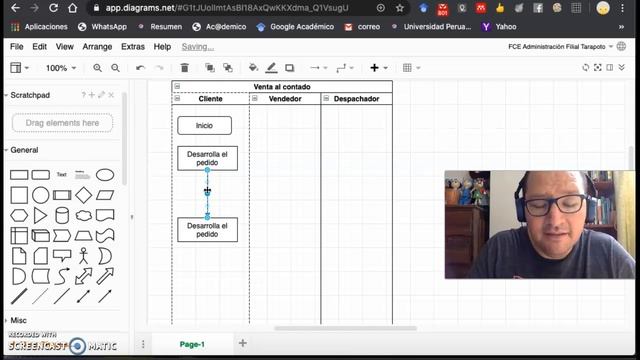Click the zoom in magnifier icon
640x360 pixels.
coord(97,68)
